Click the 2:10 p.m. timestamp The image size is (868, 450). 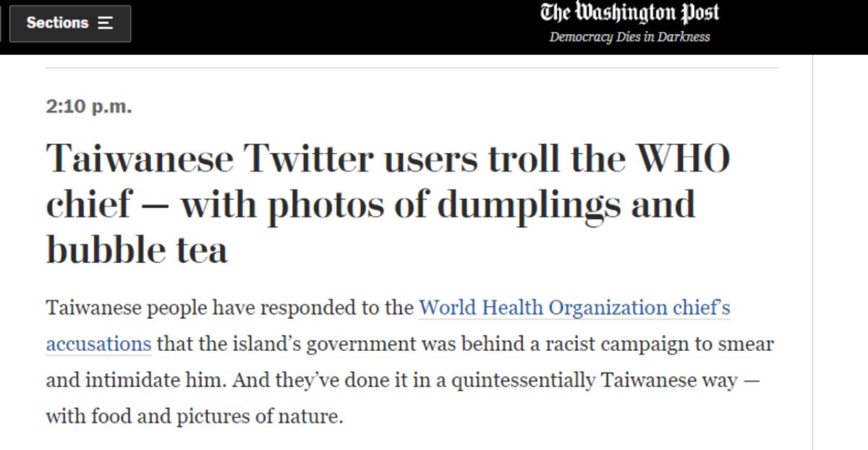tap(89, 107)
